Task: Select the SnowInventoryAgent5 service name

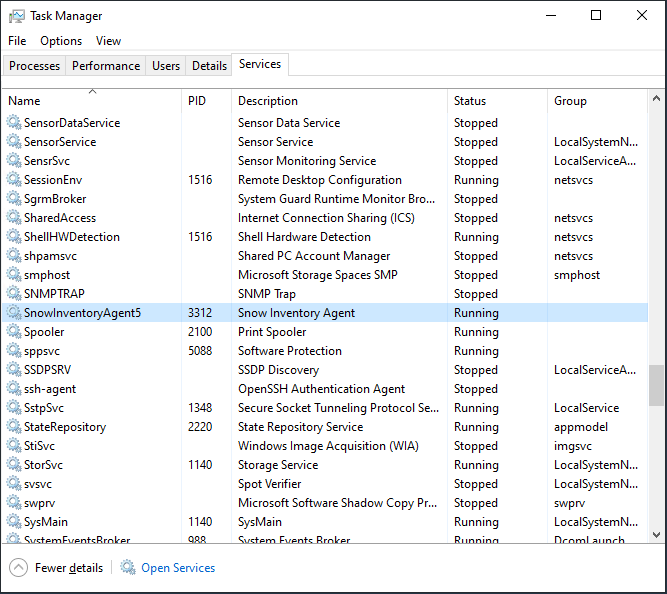Action: [82, 313]
